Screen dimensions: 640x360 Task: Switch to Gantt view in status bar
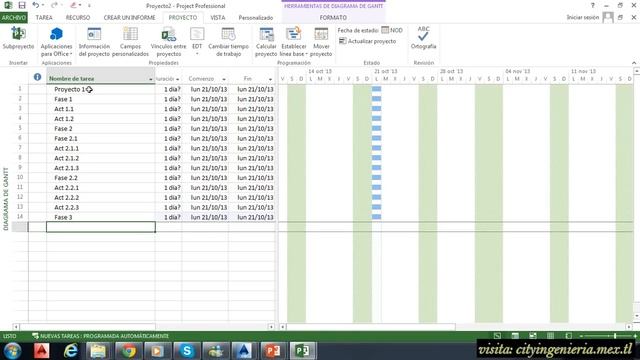coord(497,336)
